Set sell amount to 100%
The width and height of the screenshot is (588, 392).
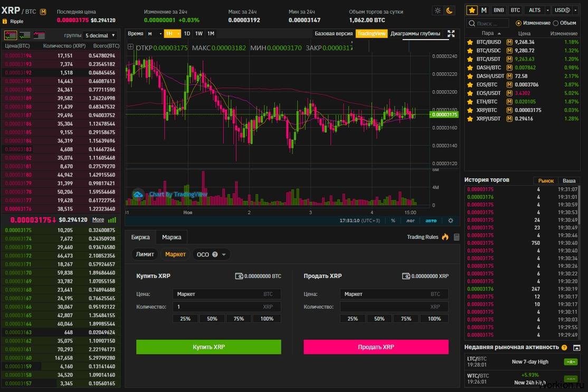coord(434,319)
